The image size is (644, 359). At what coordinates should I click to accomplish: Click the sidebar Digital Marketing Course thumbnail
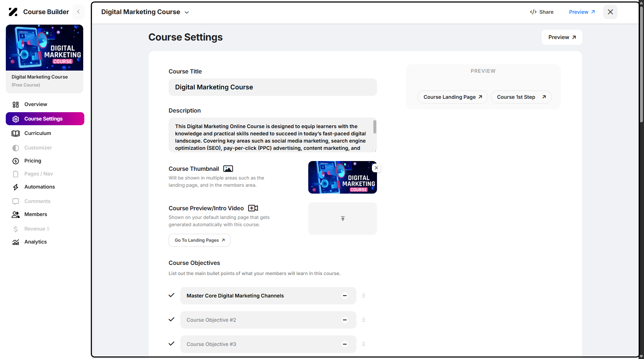45,47
